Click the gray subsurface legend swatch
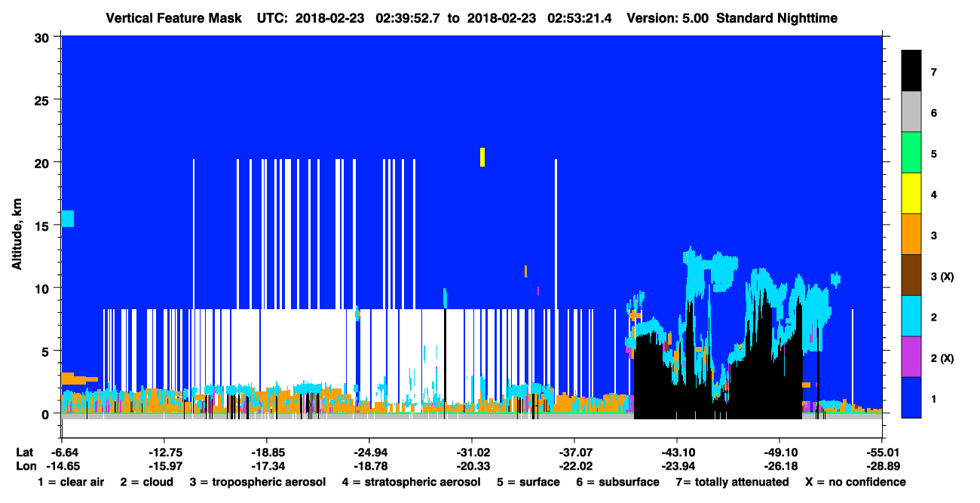The image size is (980, 503). coord(911,112)
